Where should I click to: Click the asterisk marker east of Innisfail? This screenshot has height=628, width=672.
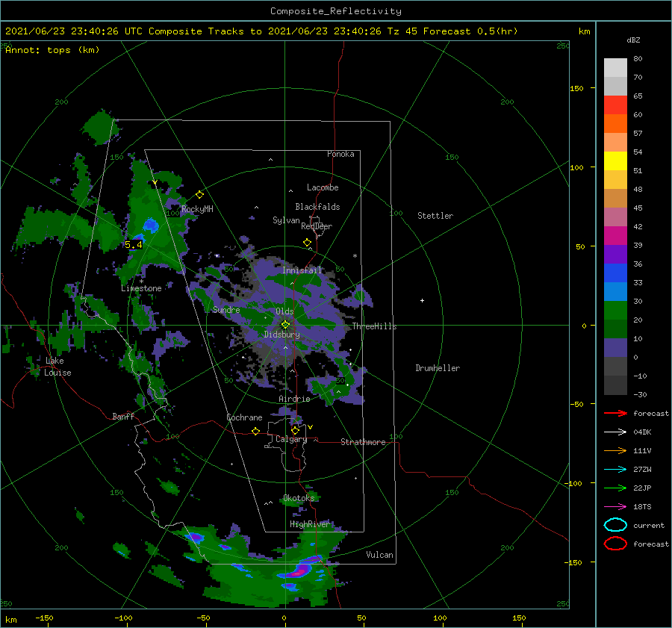(x=355, y=256)
